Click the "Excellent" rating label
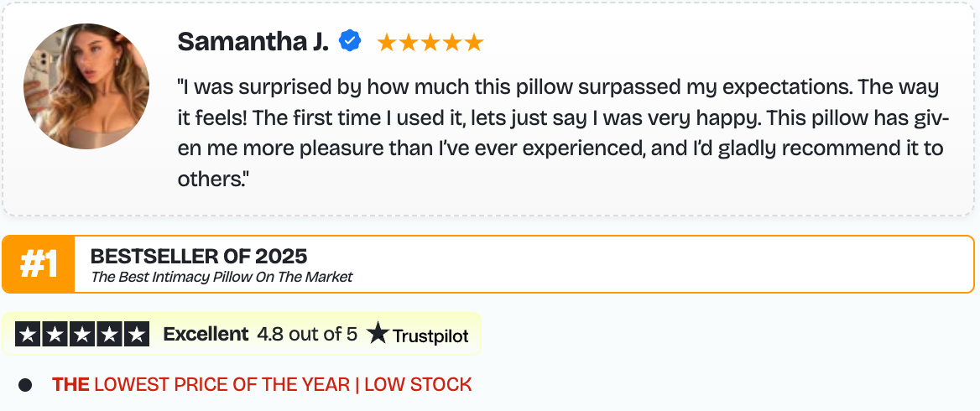This screenshot has height=411, width=980. [206, 334]
